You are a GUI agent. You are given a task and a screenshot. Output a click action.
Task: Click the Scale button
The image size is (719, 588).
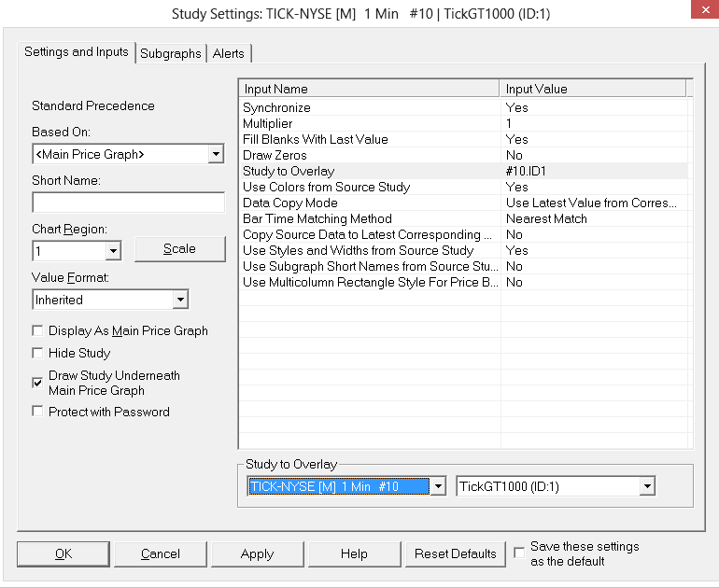coord(179,249)
